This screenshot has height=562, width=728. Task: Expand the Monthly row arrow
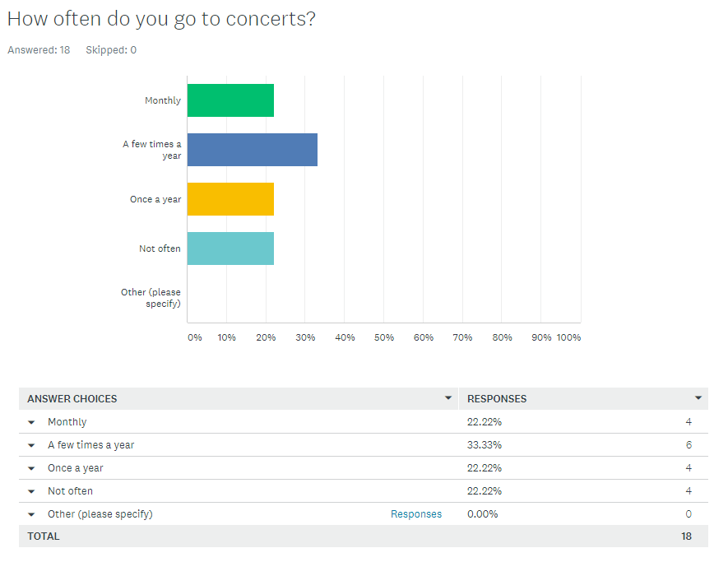31,422
